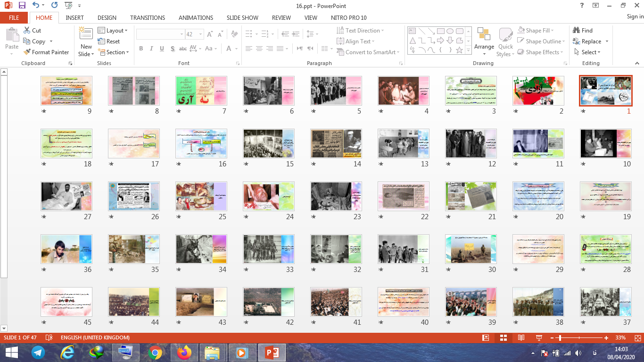This screenshot has width=644, height=362.
Task: Open Telegram from the Windows taskbar
Action: coord(38,352)
